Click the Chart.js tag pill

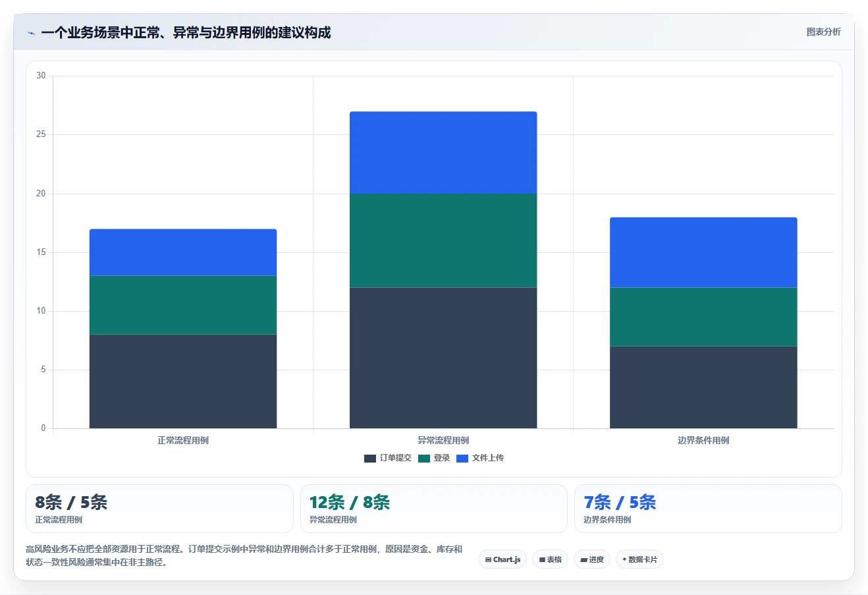[502, 559]
